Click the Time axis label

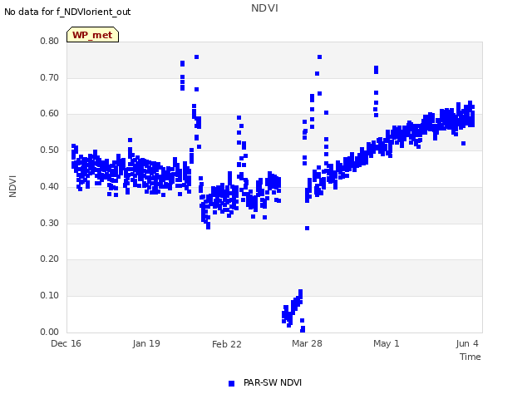470,357
